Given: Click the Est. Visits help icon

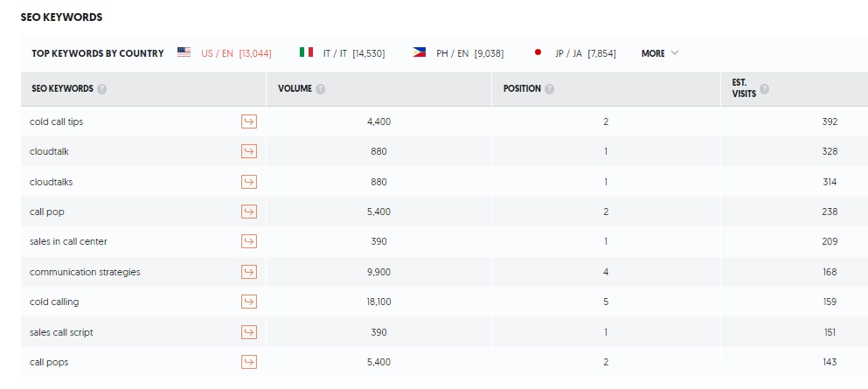Looking at the screenshot, I should (765, 89).
